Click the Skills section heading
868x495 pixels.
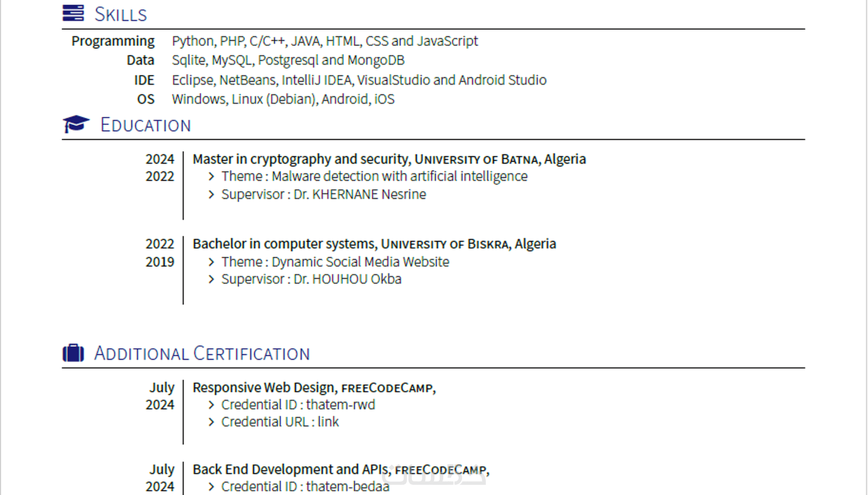point(120,14)
